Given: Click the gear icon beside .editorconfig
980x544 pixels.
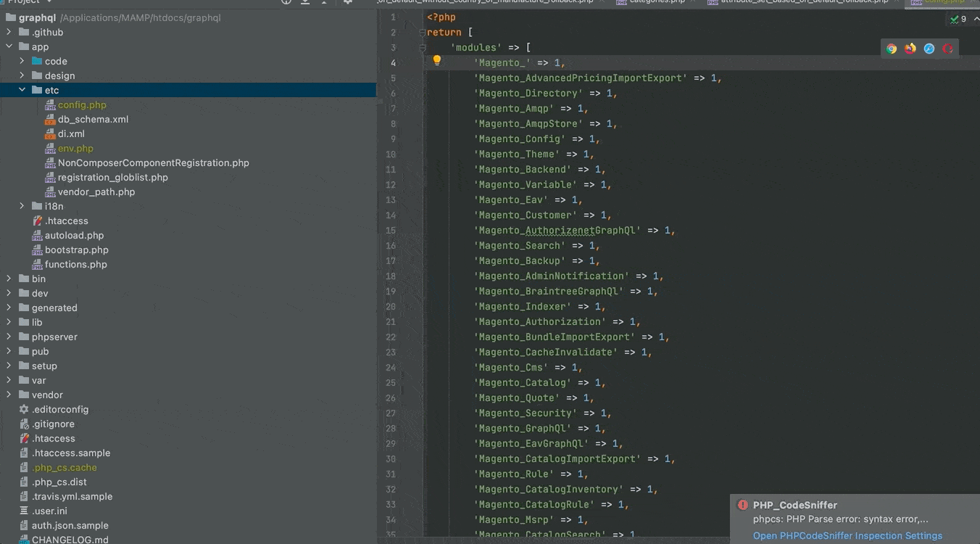Looking at the screenshot, I should [x=24, y=409].
